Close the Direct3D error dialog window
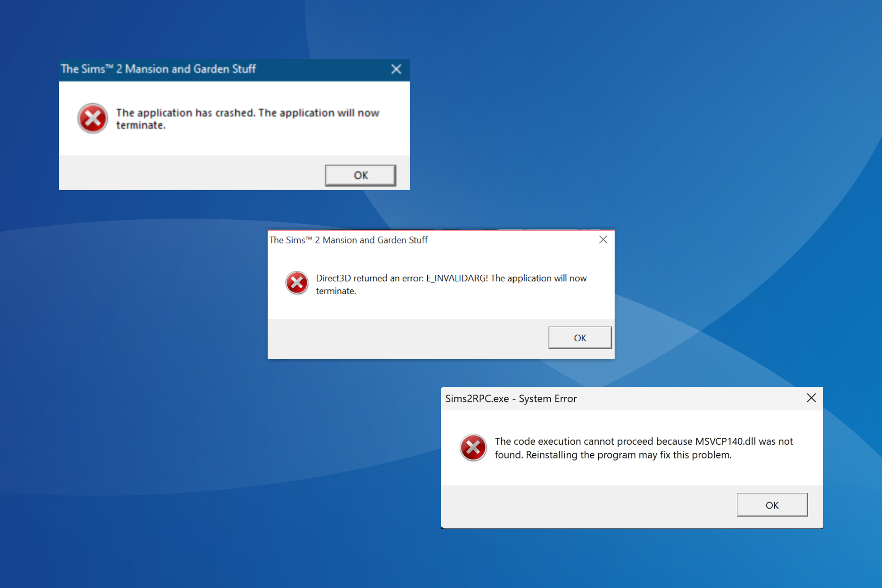This screenshot has width=882, height=588. point(603,239)
